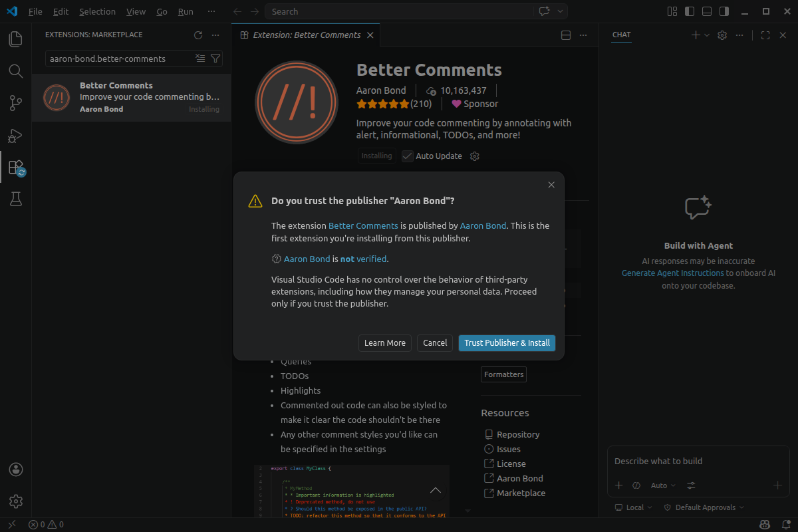Toggle secondary side bar visibility
The width and height of the screenshot is (798, 532).
(724, 11)
